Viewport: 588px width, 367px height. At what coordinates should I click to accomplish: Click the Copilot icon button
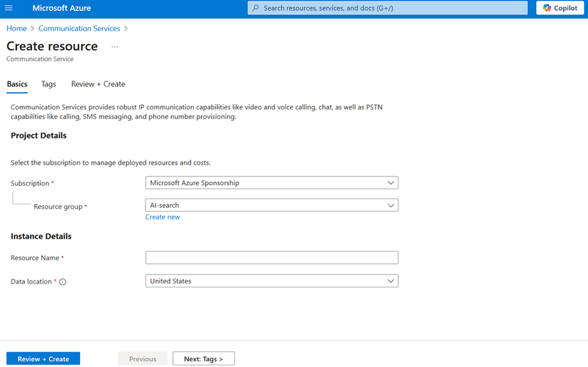pyautogui.click(x=560, y=8)
